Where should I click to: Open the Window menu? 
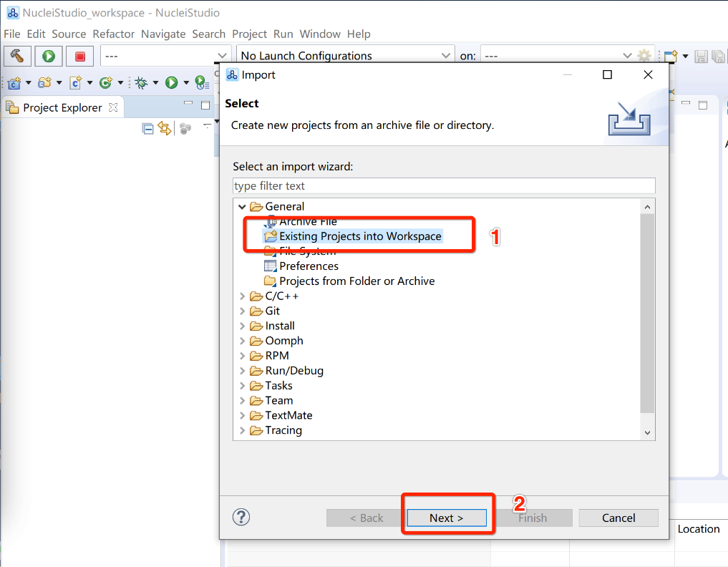[320, 34]
